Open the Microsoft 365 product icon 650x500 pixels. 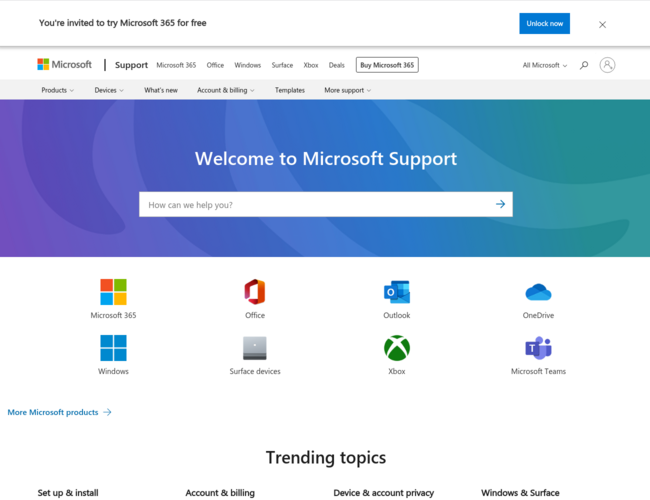113,292
